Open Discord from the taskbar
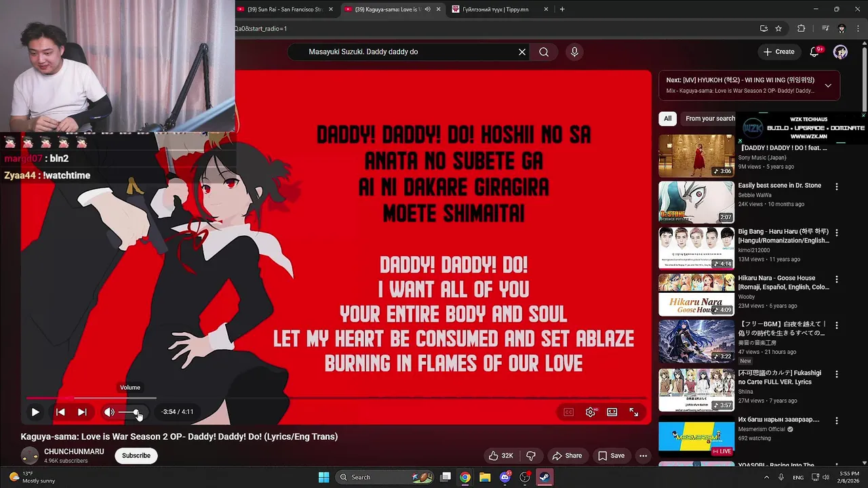This screenshot has height=488, width=868. click(x=505, y=477)
